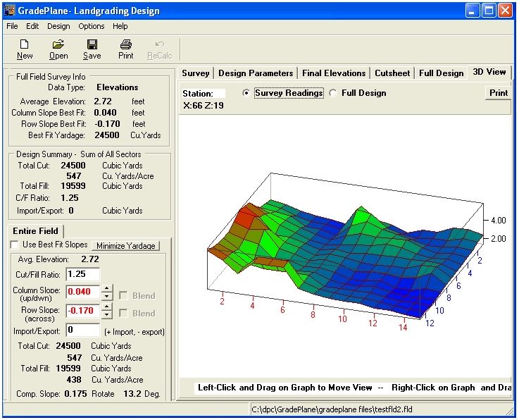Click the Save disk toolbar icon
519x420 pixels.
click(92, 44)
